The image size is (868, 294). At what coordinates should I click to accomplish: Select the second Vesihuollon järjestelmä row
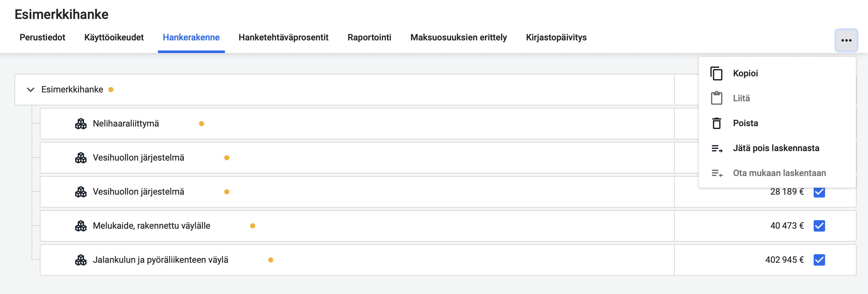448,192
